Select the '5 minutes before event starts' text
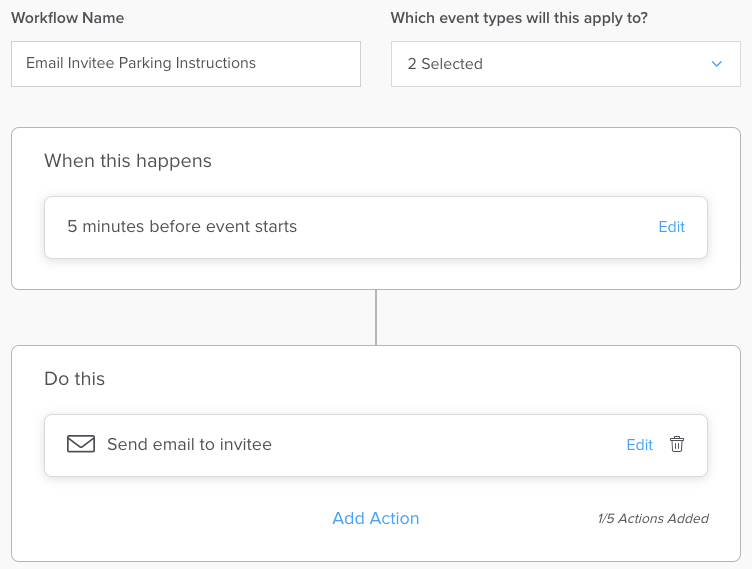Image resolution: width=752 pixels, height=569 pixels. (182, 226)
